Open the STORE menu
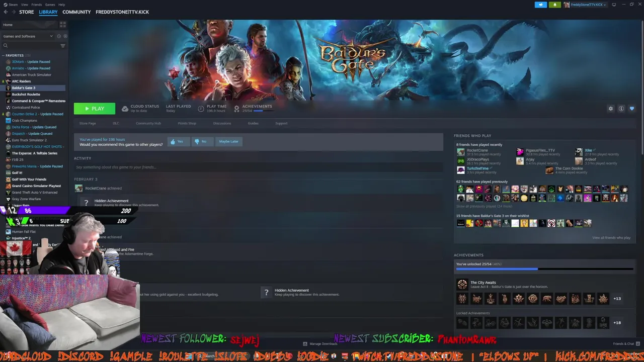Image resolution: width=644 pixels, height=362 pixels. pos(26,12)
